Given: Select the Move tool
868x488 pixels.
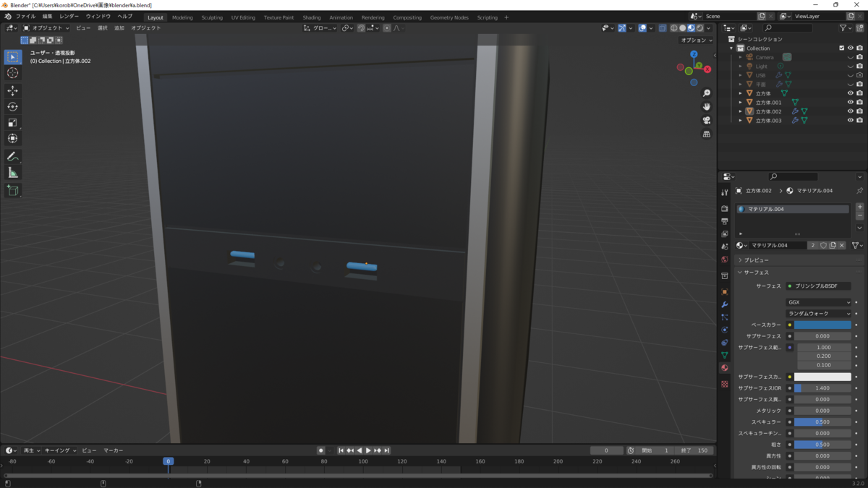Looking at the screenshot, I should 13,91.
